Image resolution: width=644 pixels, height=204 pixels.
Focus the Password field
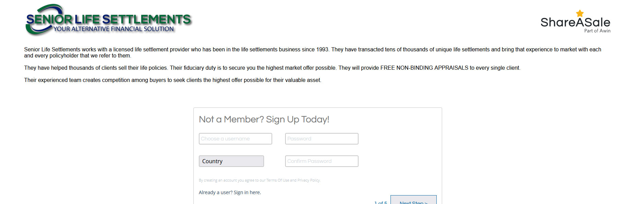(x=321, y=139)
